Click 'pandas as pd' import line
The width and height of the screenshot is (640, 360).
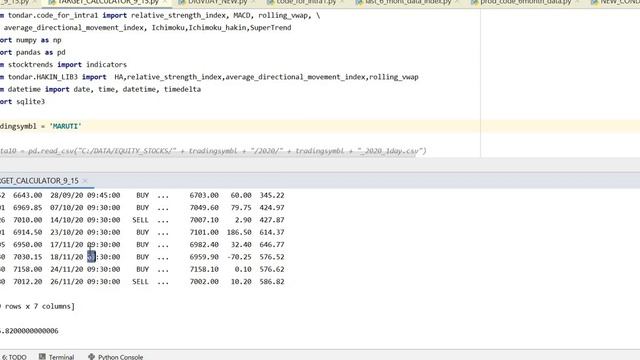[x=33, y=52]
